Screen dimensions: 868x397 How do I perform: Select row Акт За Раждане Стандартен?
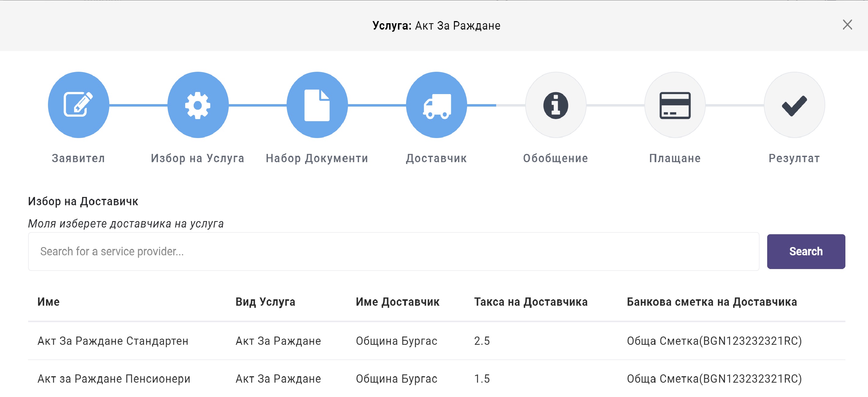pyautogui.click(x=113, y=341)
